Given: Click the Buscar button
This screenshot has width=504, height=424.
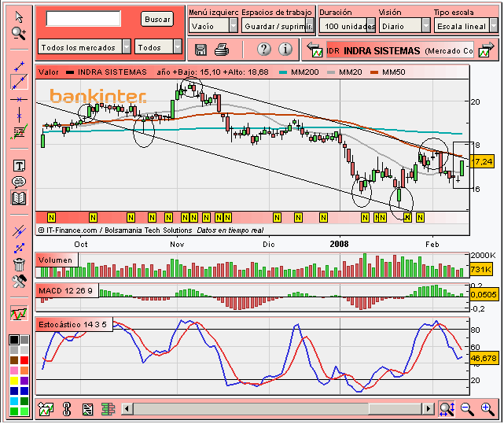Looking at the screenshot, I should point(157,20).
